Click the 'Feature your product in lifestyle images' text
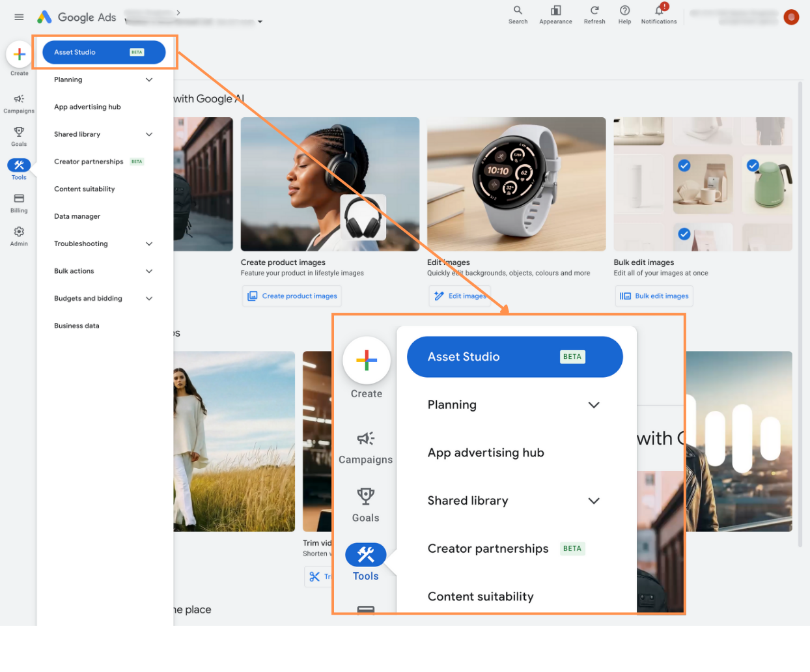This screenshot has height=672, width=810. pos(302,273)
